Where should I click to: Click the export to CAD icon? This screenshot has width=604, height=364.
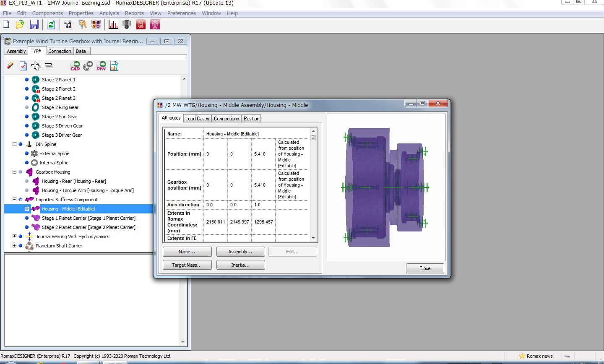75,66
